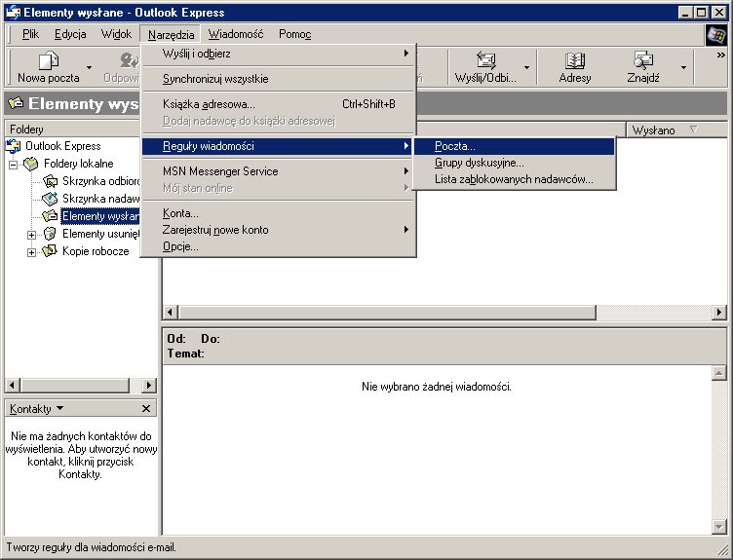Select the Kopie robocze folder label

96,251
